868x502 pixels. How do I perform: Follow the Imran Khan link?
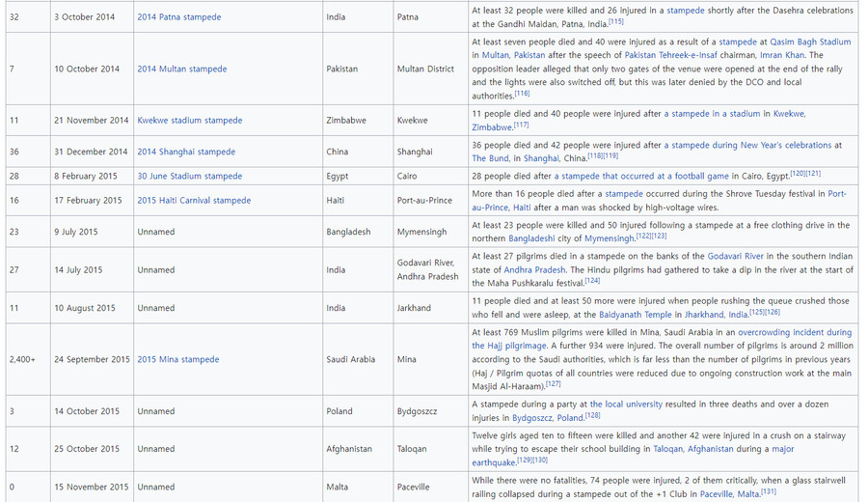pos(781,56)
